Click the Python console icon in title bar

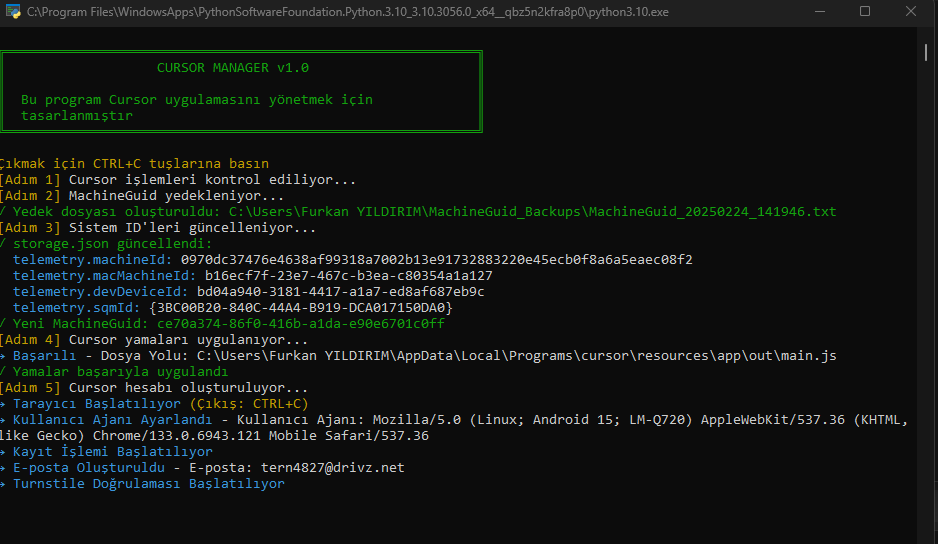pos(13,11)
